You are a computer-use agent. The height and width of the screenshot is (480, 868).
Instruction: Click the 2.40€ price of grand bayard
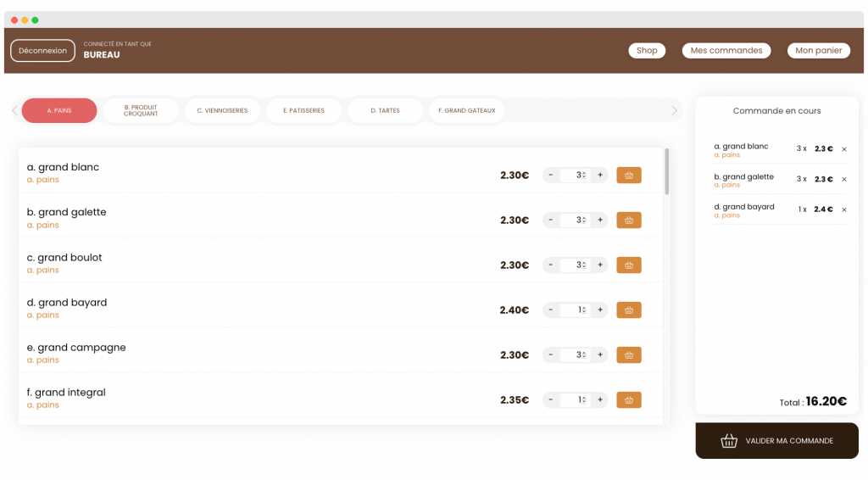[x=515, y=310]
